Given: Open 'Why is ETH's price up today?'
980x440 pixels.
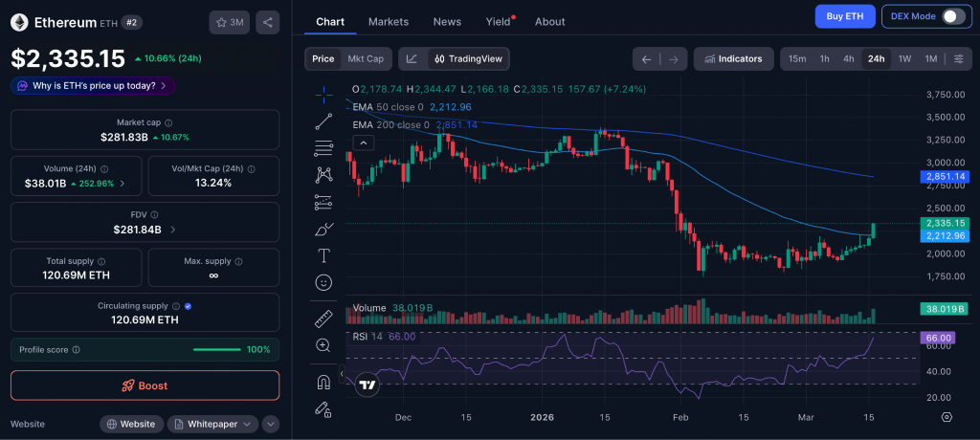Looking at the screenshot, I should point(93,85).
